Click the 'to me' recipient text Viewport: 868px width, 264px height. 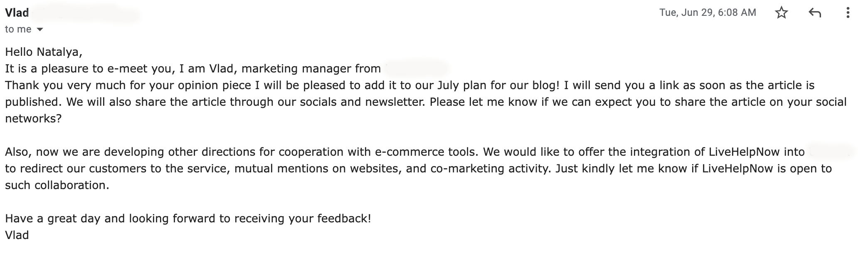(x=18, y=29)
